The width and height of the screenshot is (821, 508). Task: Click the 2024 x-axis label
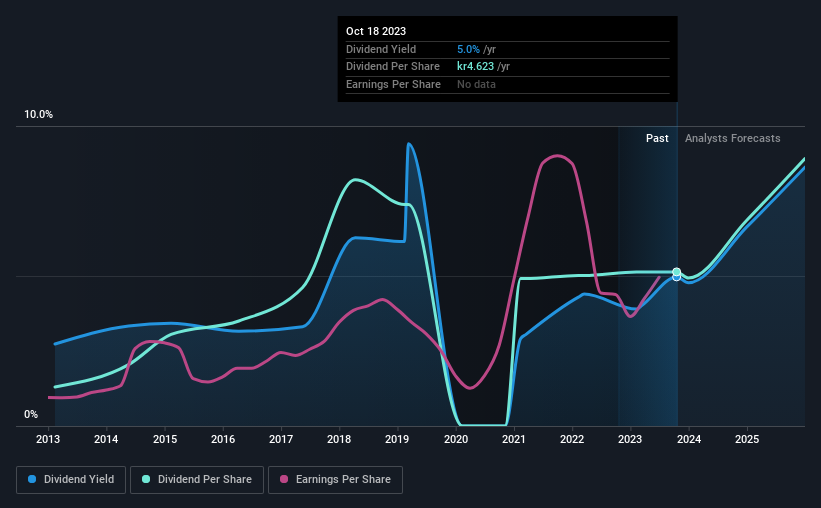689,439
